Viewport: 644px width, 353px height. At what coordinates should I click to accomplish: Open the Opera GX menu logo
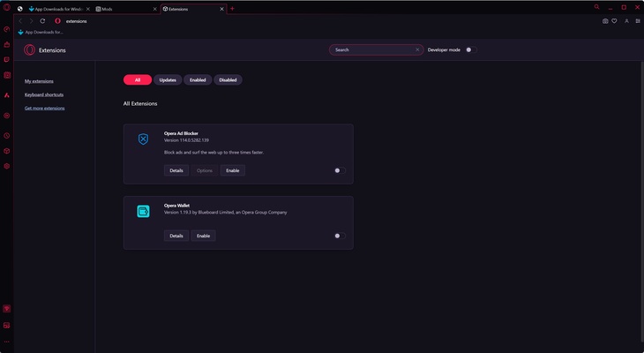click(x=6, y=7)
